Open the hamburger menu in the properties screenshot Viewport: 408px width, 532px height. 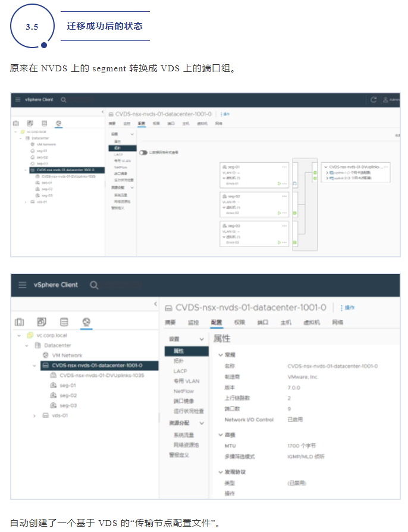pos(23,285)
